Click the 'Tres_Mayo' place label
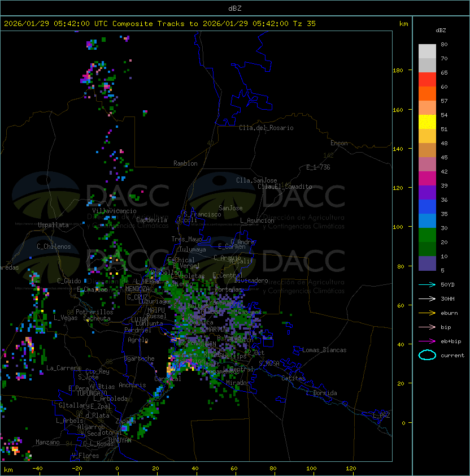Screen dimensions: 470x476 point(186,239)
